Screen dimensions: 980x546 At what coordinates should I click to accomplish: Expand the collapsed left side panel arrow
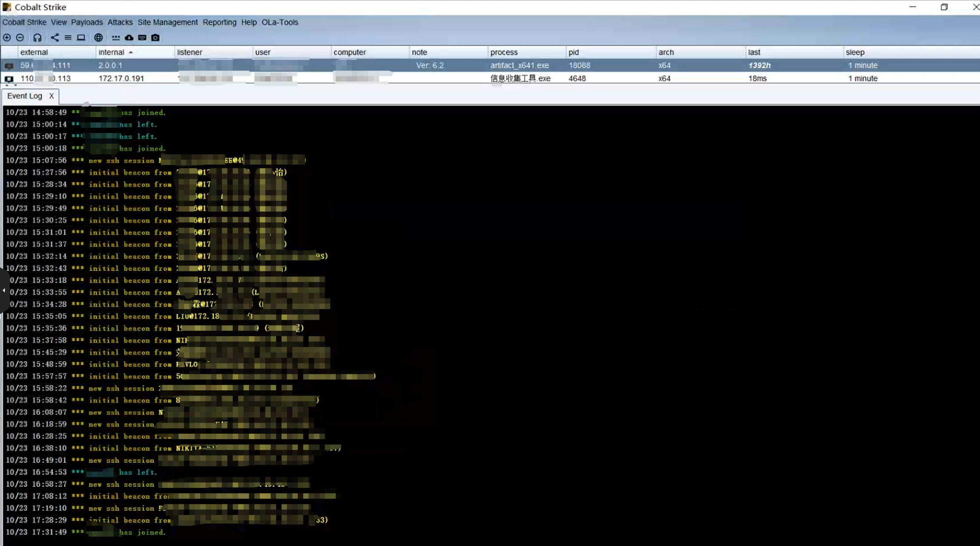[4, 291]
